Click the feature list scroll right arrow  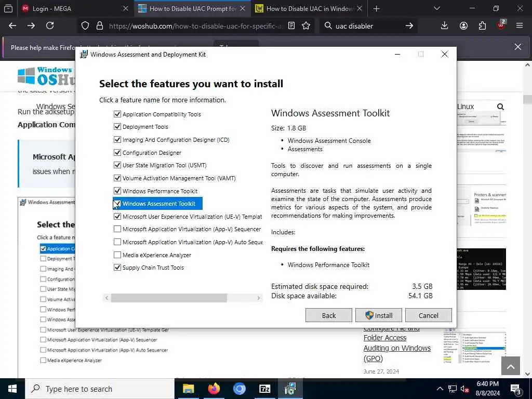click(259, 298)
